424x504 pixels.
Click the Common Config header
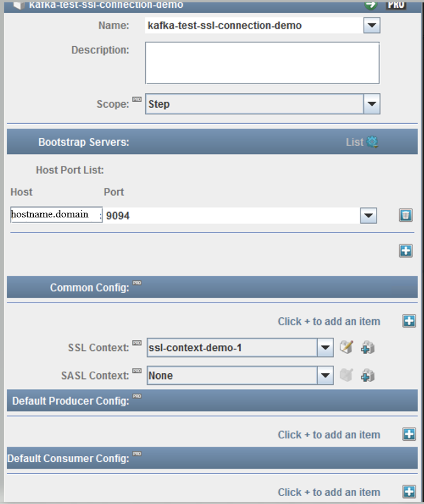pos(212,287)
